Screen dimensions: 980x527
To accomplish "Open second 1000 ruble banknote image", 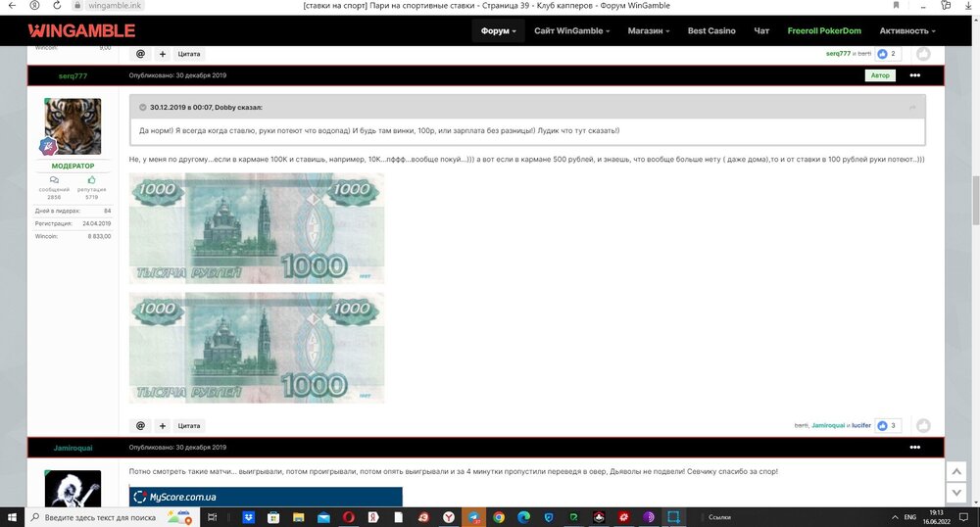I will 256,348.
